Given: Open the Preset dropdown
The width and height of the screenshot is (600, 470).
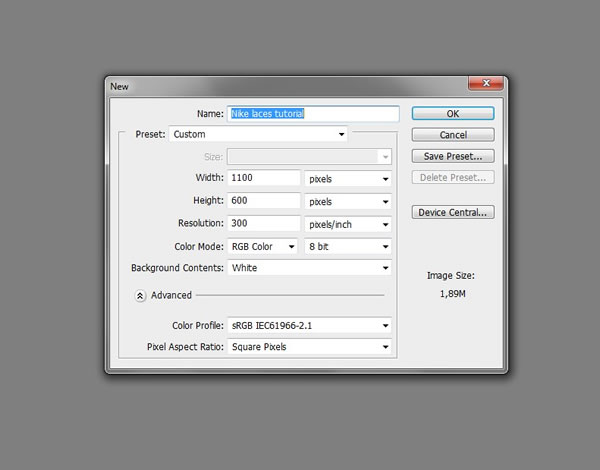Looking at the screenshot, I should 258,134.
